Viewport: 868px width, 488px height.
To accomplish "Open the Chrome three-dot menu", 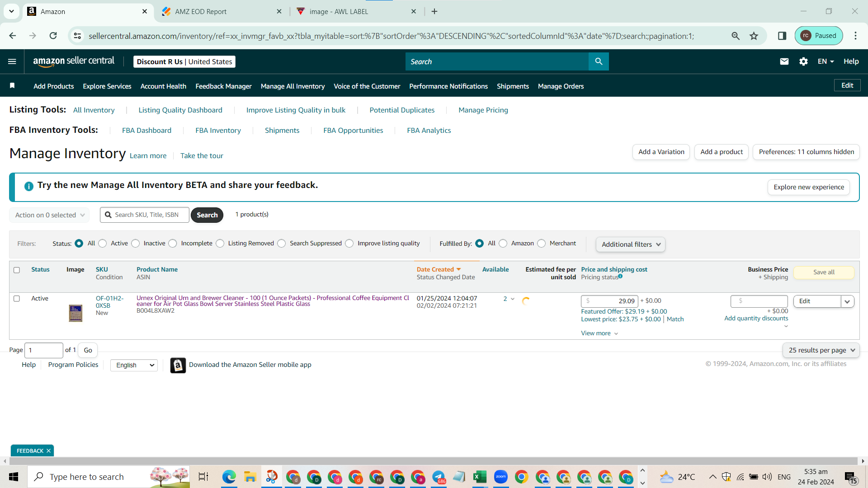I will tap(855, 36).
